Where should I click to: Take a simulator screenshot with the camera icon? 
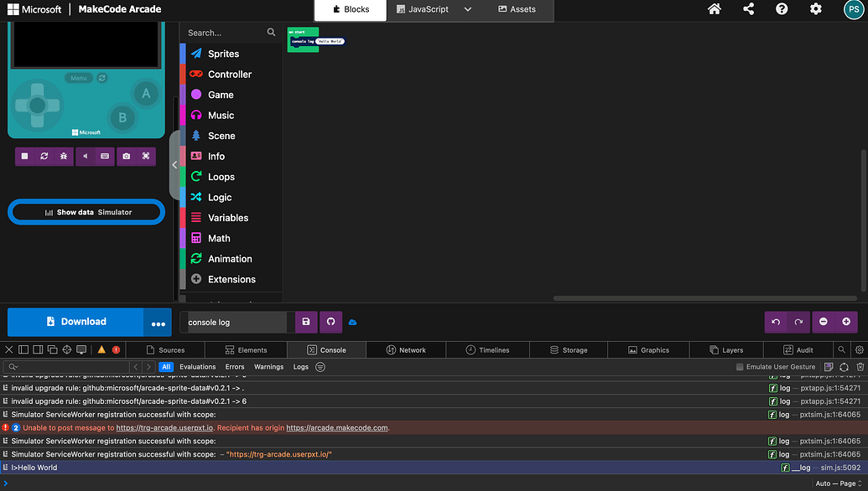126,156
